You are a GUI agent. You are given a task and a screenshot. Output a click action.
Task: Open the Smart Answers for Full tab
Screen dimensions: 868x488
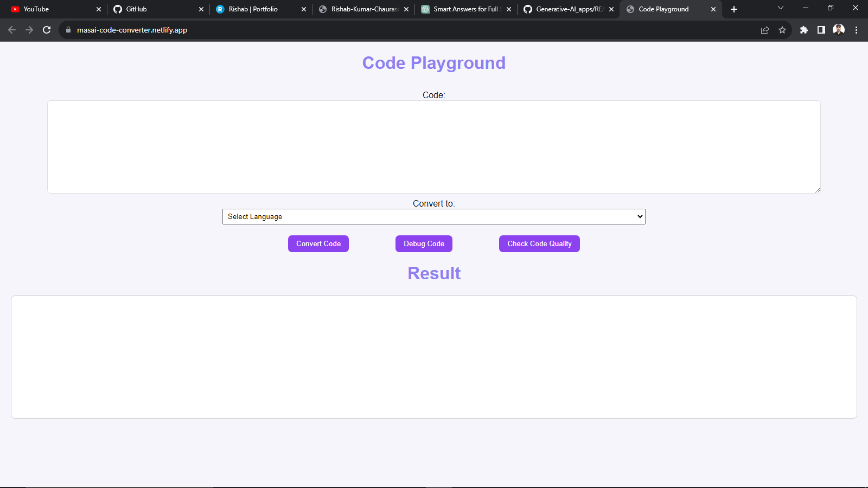tap(461, 9)
